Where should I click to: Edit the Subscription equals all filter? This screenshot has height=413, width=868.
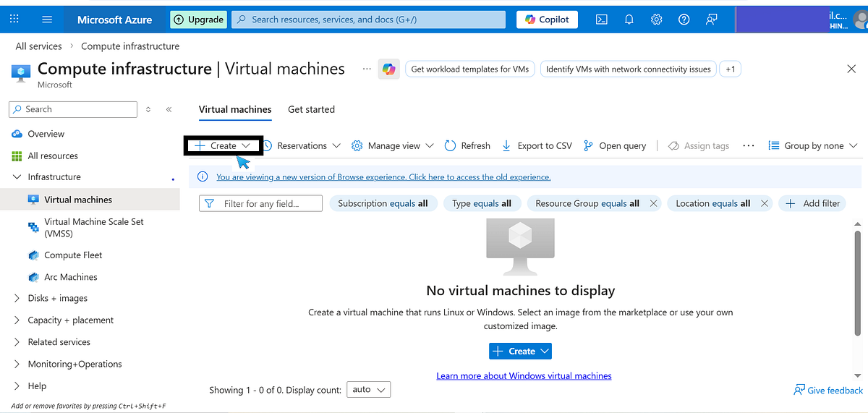[383, 204]
